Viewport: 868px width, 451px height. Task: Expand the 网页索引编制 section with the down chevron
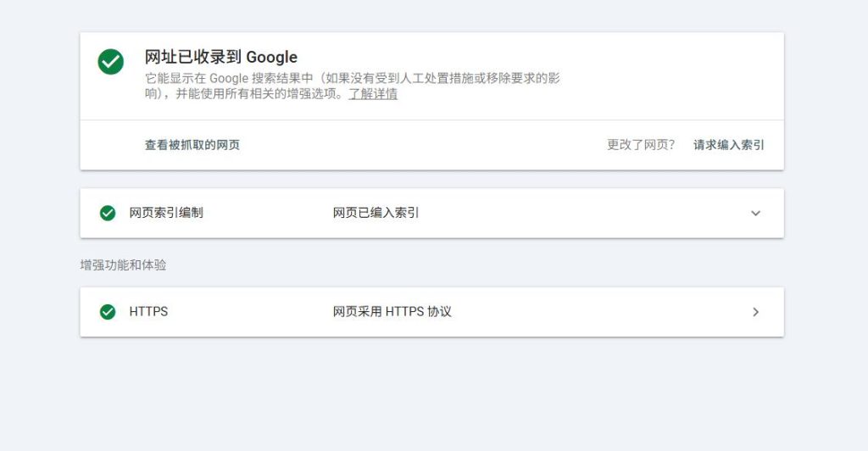point(755,213)
